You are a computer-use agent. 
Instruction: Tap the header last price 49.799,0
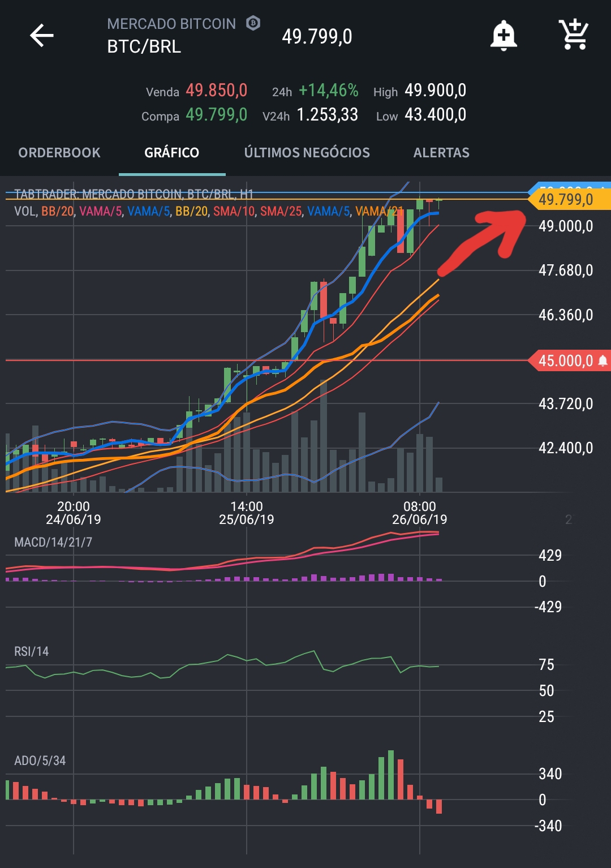pos(317,37)
